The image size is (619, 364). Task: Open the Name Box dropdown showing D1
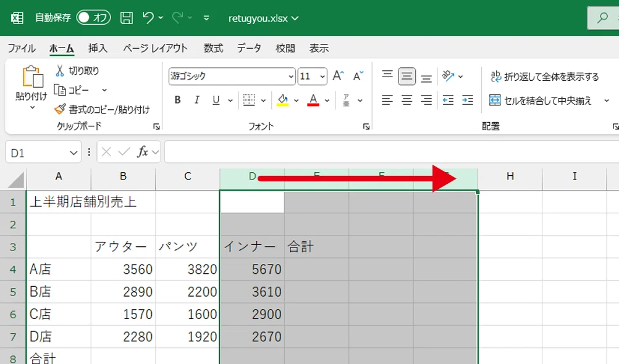[74, 152]
